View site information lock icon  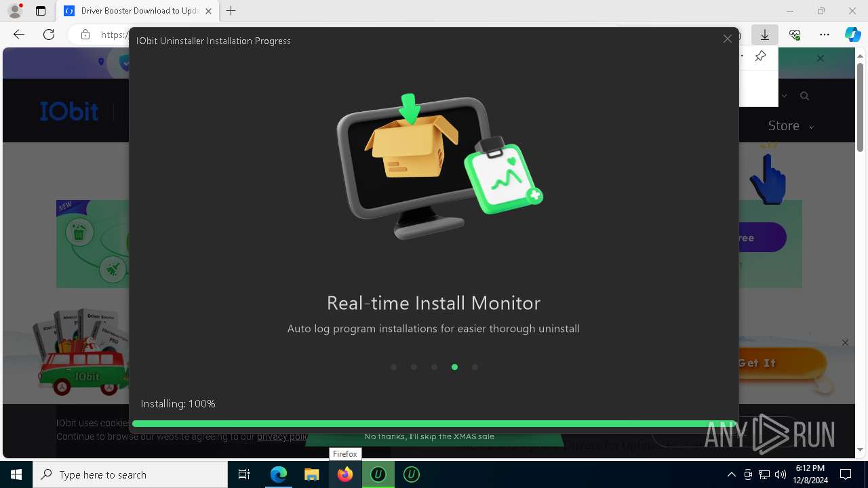(x=85, y=35)
